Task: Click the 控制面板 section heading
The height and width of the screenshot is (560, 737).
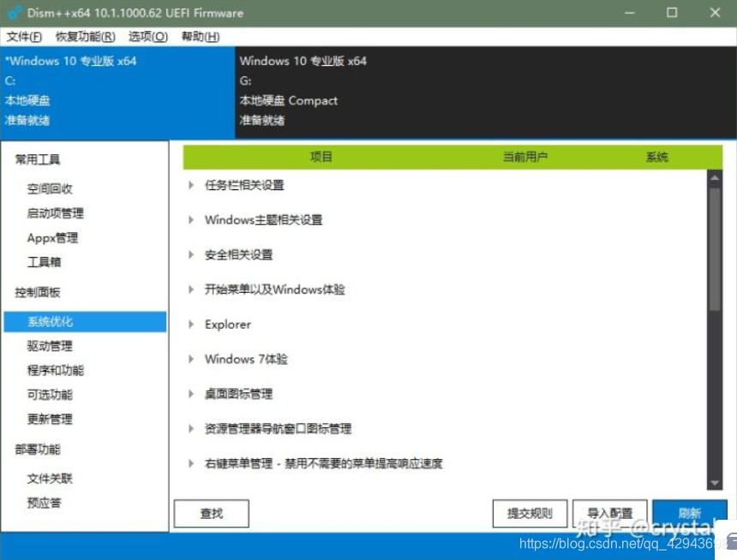Action: tap(38, 292)
